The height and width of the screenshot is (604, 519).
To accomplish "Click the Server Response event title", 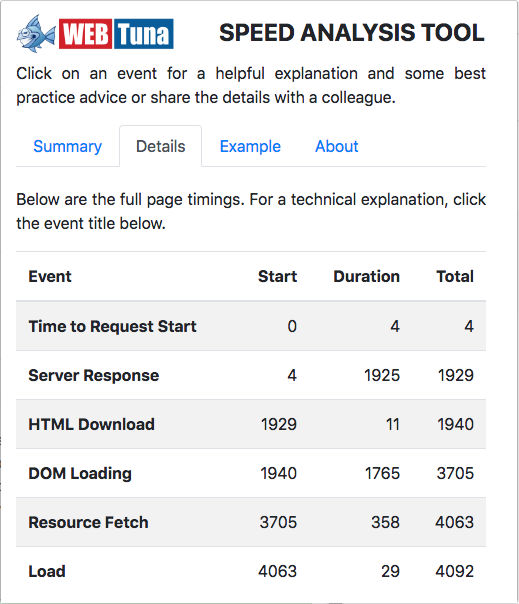I will click(x=94, y=375).
